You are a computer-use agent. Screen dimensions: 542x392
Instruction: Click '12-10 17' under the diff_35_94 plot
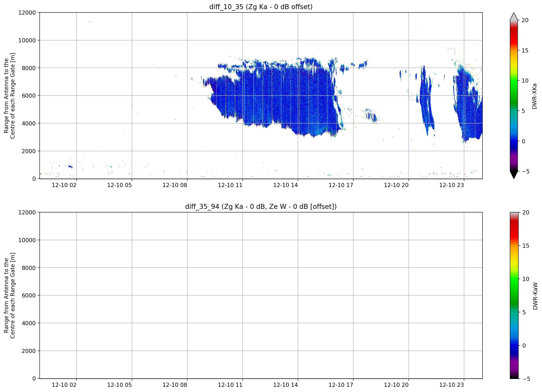tap(341, 385)
